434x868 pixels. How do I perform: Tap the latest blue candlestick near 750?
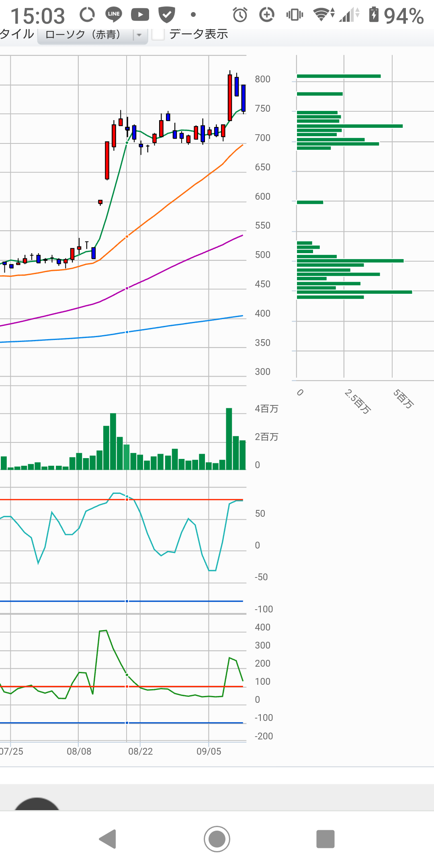tap(244, 98)
